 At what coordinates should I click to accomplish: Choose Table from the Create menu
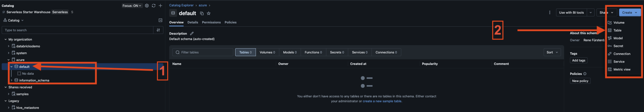point(617,30)
